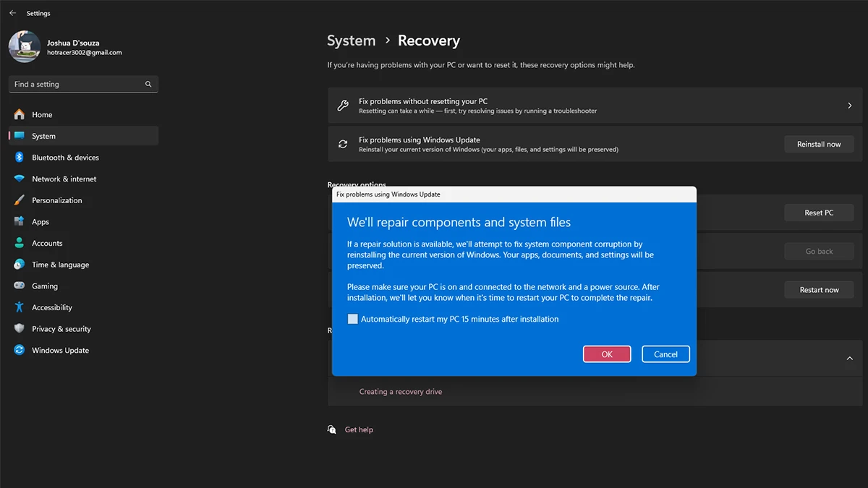868x488 pixels.
Task: Click the Privacy & security shield icon
Action: 19,329
